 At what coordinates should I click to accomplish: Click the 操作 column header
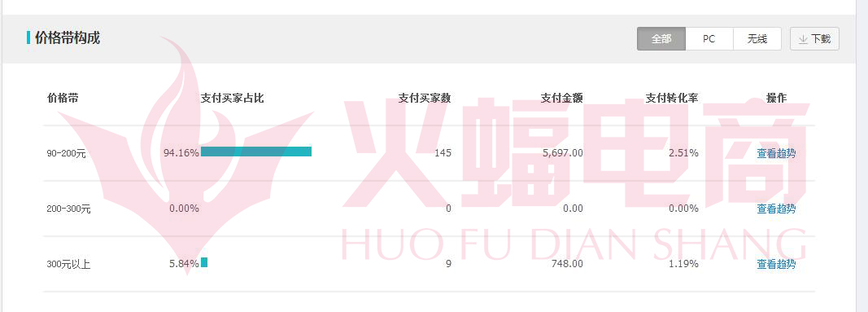pyautogui.click(x=776, y=98)
